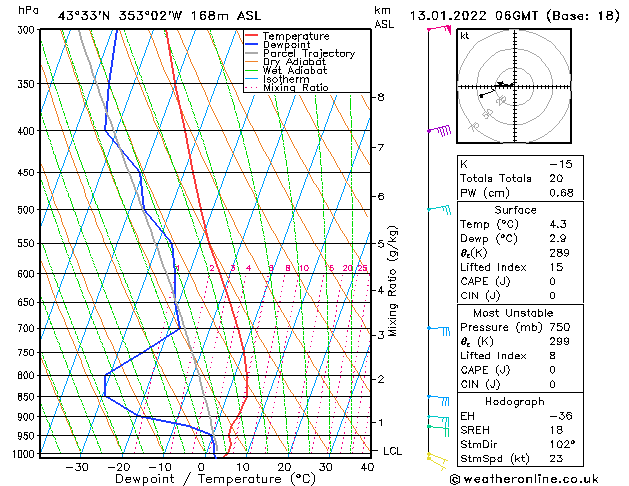Click the red wind barb at 300 hPa
This screenshot has width=629, height=486.
coord(440,29)
